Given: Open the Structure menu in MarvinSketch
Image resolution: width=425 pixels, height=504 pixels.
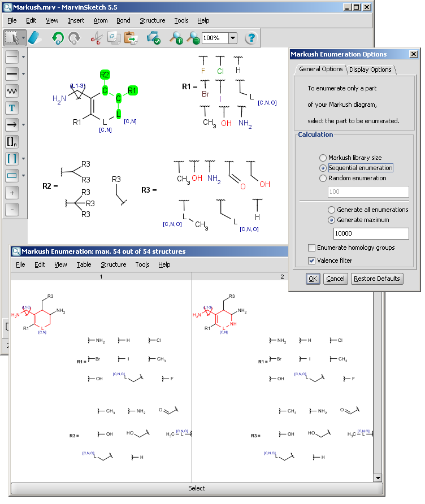Looking at the screenshot, I should pyautogui.click(x=153, y=20).
